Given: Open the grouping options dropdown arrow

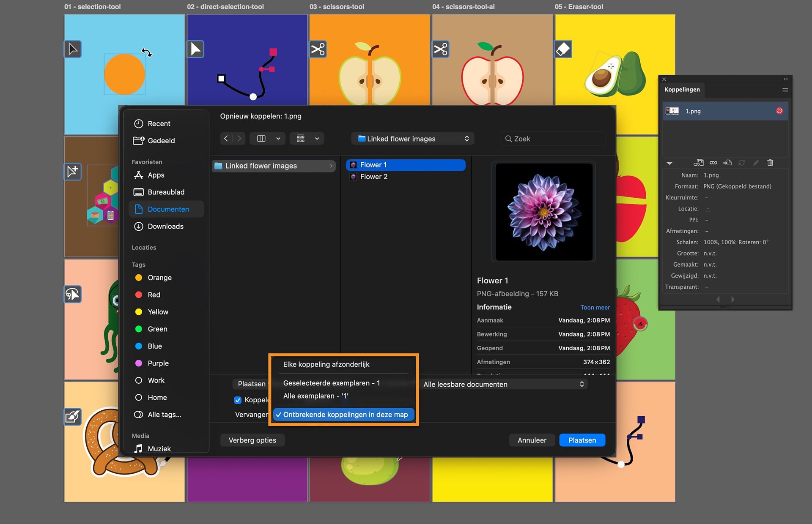Looking at the screenshot, I should (x=317, y=139).
